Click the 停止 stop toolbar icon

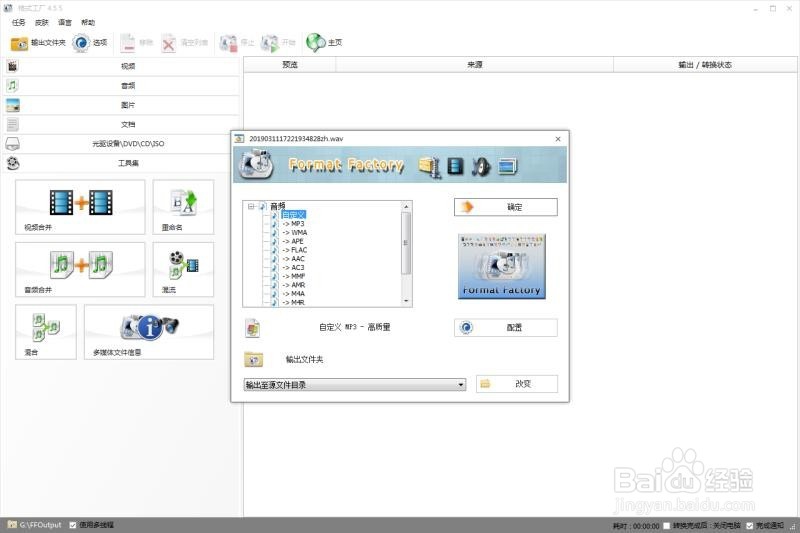point(228,43)
